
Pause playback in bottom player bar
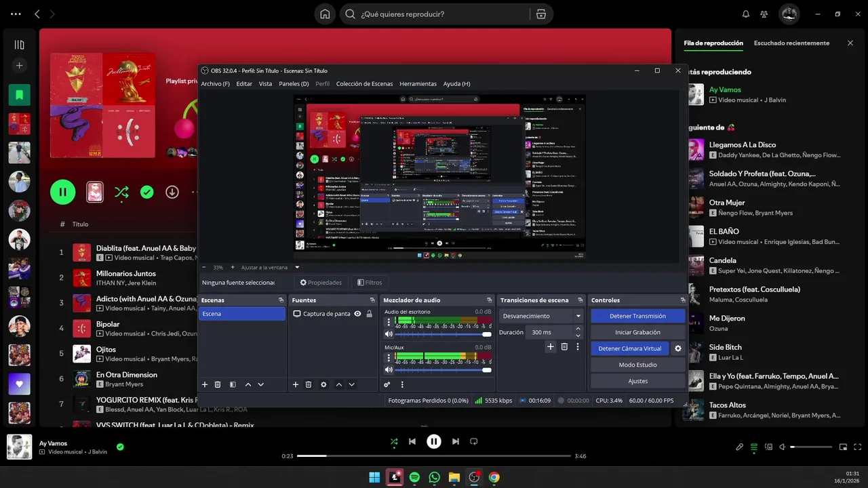pos(434,441)
